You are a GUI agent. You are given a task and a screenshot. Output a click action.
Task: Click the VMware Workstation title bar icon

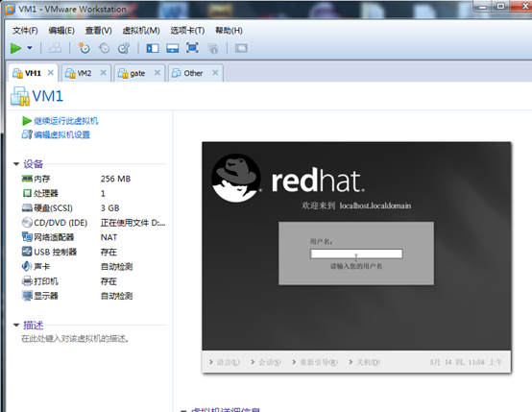point(10,9)
